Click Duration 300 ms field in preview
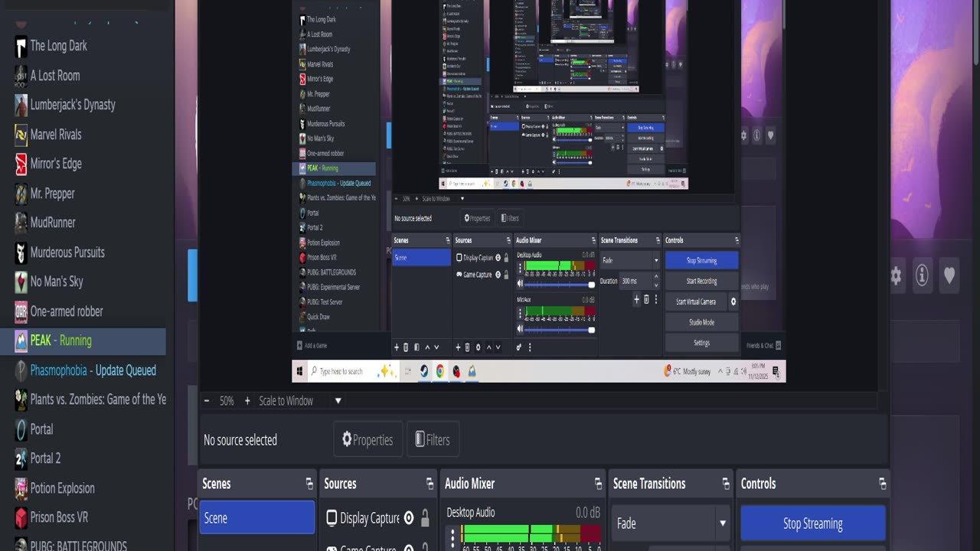Image resolution: width=980 pixels, height=551 pixels. (x=639, y=281)
